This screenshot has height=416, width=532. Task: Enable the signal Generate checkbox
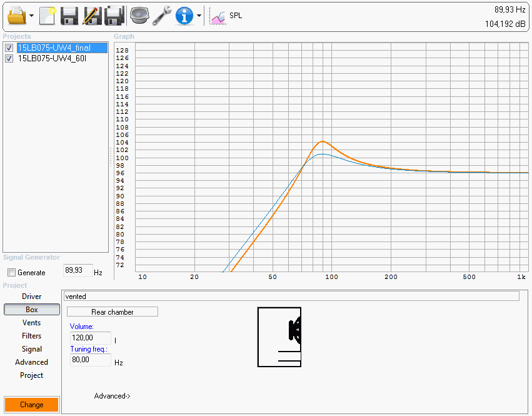[x=11, y=273]
